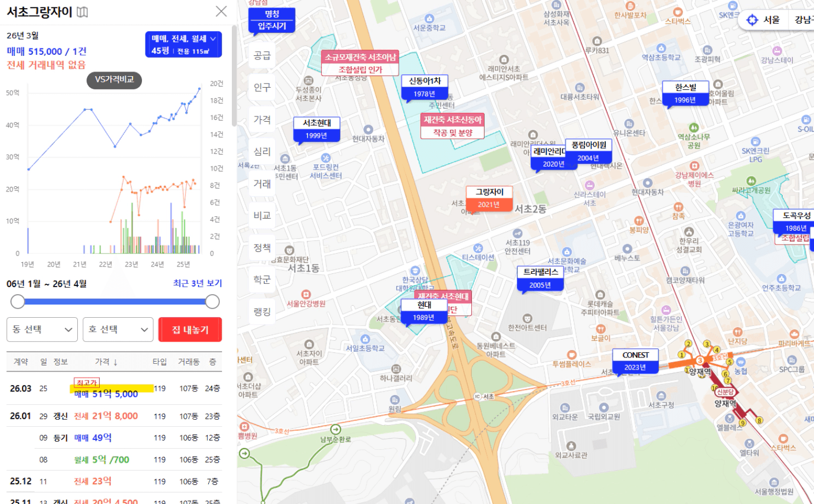
Task: Open the 동 선택 dropdown
Action: [42, 329]
